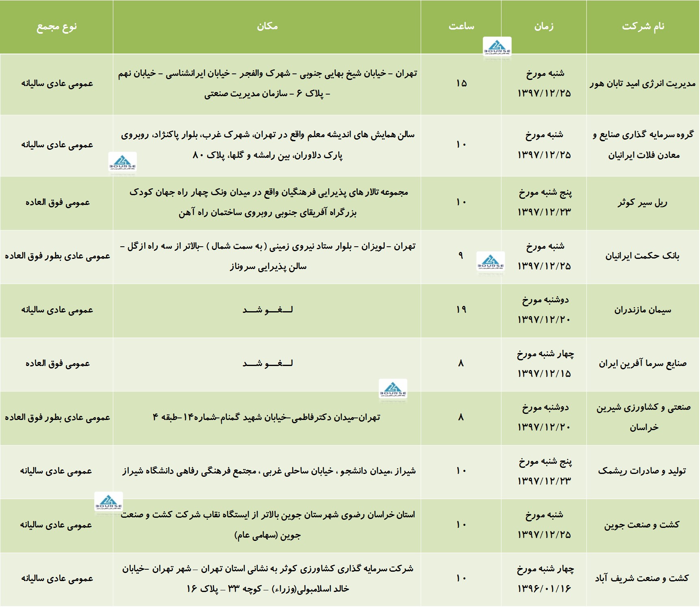Click the خالد اسلامبولی location in the شریف آباد row
The image size is (700, 607).
pos(268,579)
